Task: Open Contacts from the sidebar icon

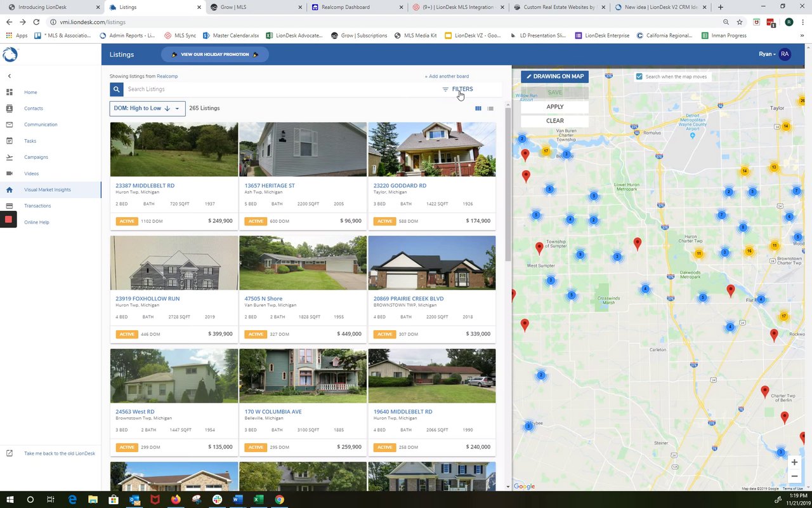Action: click(x=10, y=109)
